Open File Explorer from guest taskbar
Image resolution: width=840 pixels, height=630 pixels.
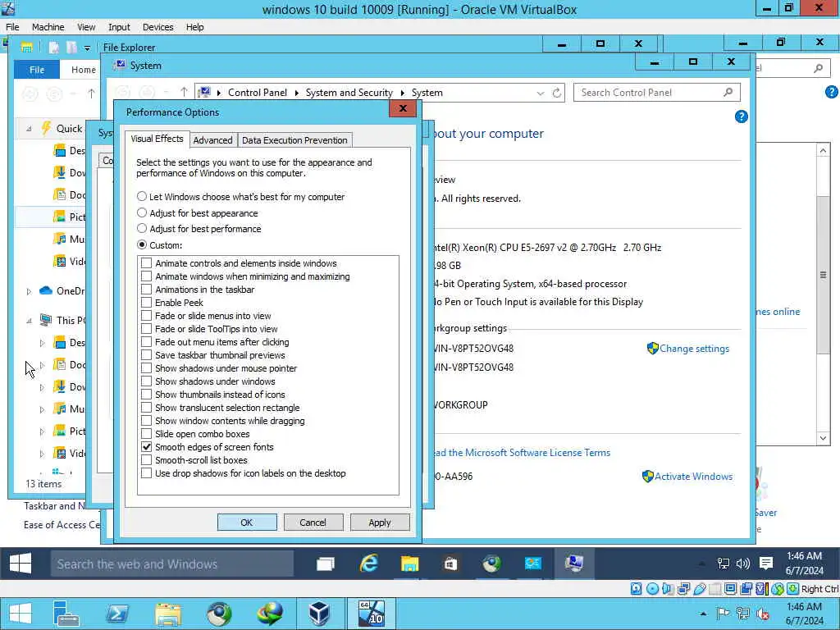tap(409, 564)
